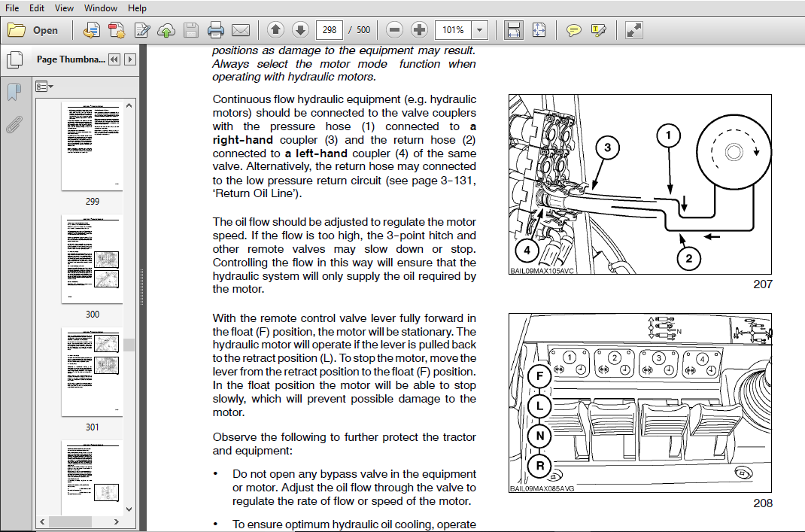The image size is (805, 532).
Task: Open the Window menu
Action: point(101,8)
